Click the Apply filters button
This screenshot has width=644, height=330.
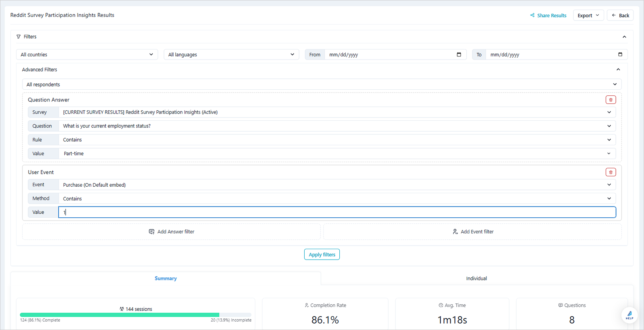(x=322, y=254)
